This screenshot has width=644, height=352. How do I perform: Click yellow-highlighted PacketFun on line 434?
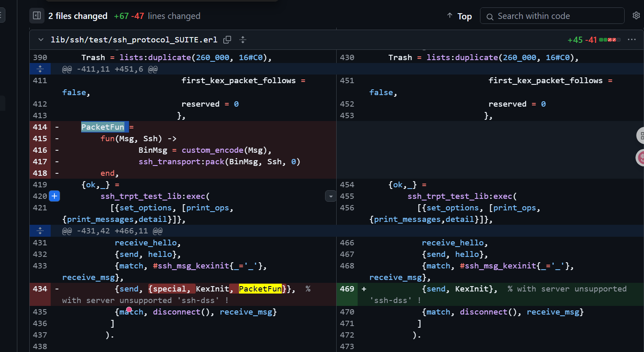(260, 289)
